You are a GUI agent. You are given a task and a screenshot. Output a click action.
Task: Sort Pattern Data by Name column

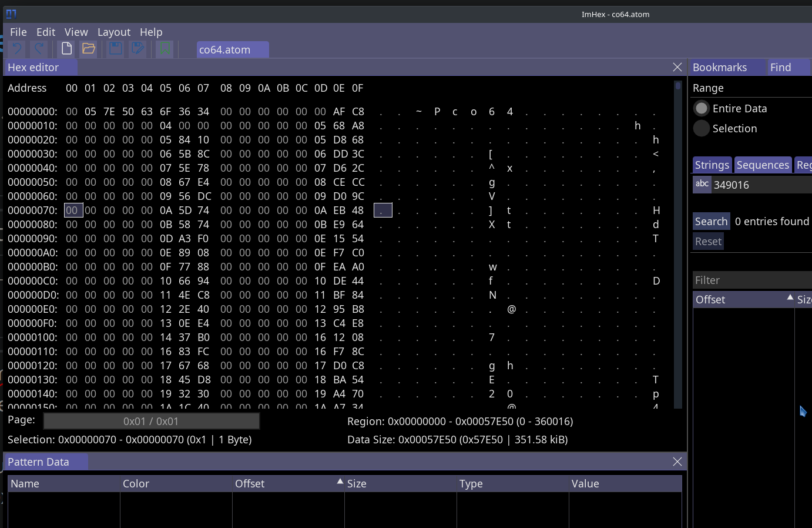coord(63,483)
